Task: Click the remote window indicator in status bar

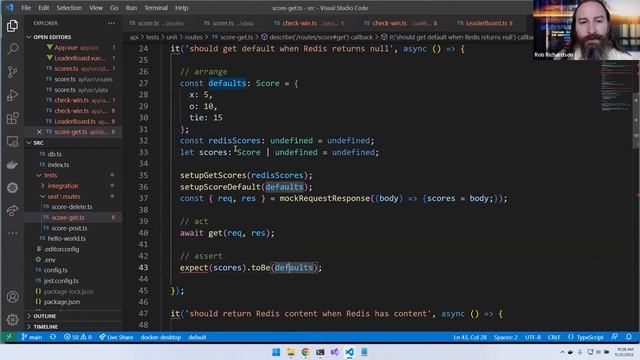Action: pos(9,337)
